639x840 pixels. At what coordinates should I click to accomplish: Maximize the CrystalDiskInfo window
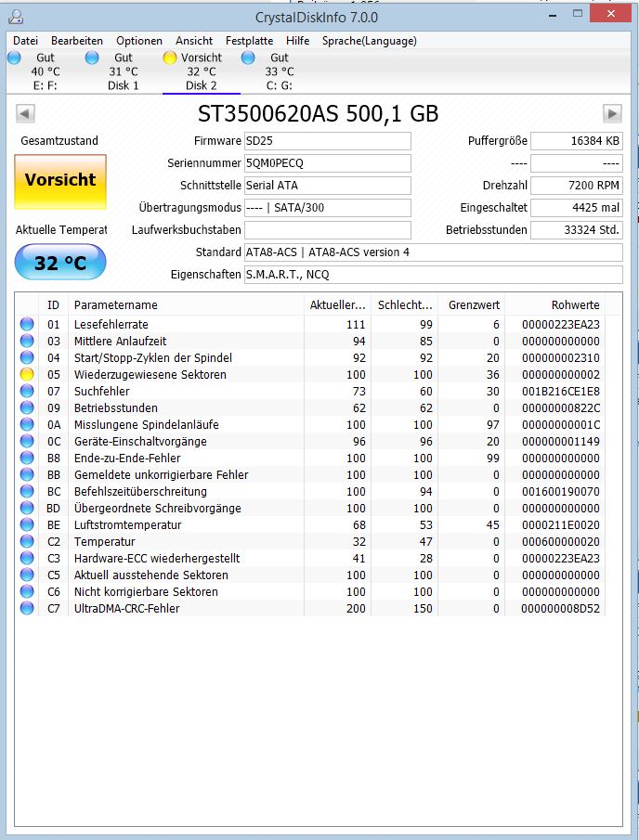[578, 14]
